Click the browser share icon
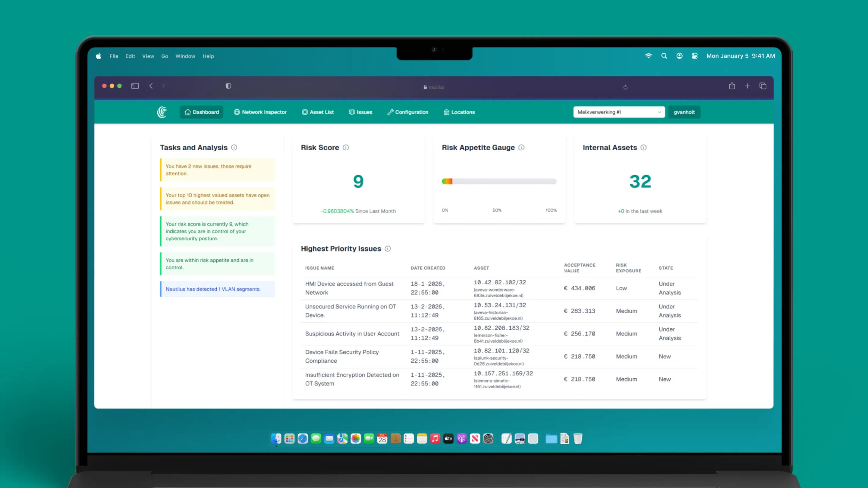The width and height of the screenshot is (868, 488). coord(732,86)
